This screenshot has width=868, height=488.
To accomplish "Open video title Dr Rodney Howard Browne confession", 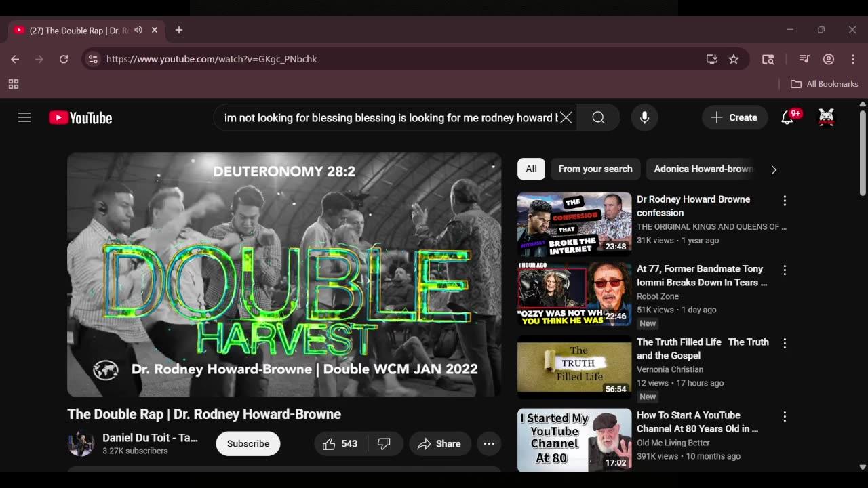I will 693,206.
